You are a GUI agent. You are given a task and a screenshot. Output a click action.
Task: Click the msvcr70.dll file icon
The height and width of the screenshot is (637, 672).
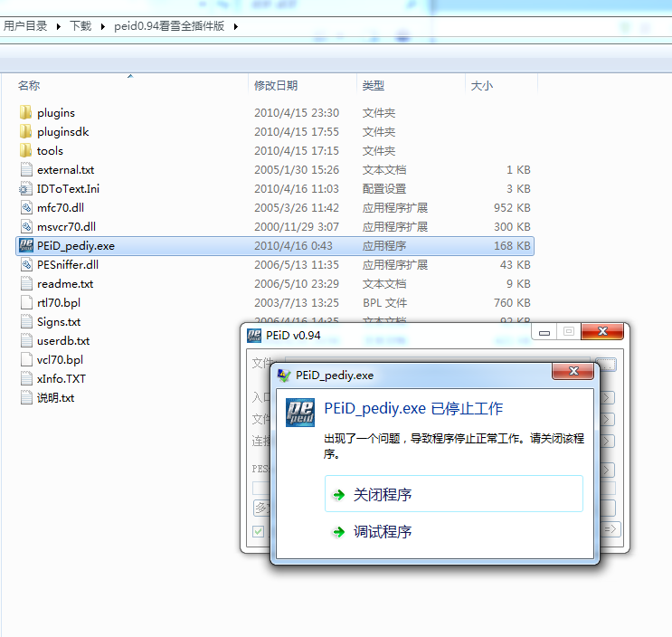[x=26, y=227]
